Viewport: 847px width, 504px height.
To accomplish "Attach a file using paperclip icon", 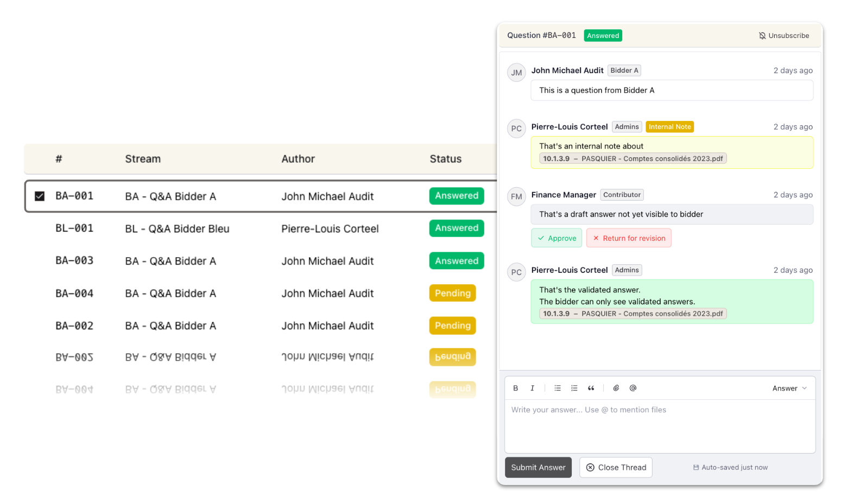I will point(616,388).
